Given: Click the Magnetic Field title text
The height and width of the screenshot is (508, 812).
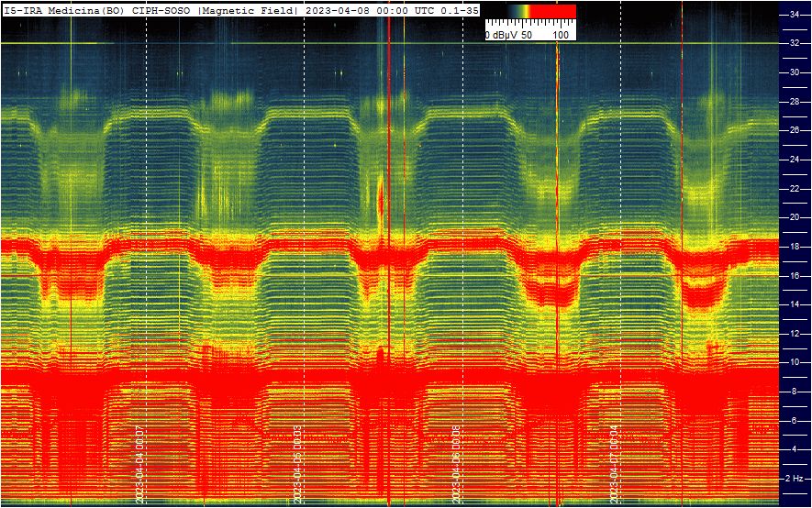Looking at the screenshot, I should coord(246,10).
